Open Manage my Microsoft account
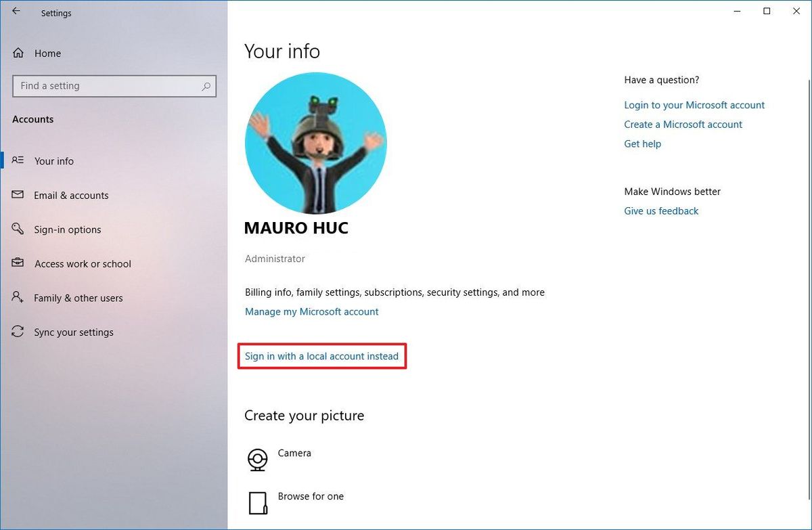812x530 pixels. click(312, 311)
